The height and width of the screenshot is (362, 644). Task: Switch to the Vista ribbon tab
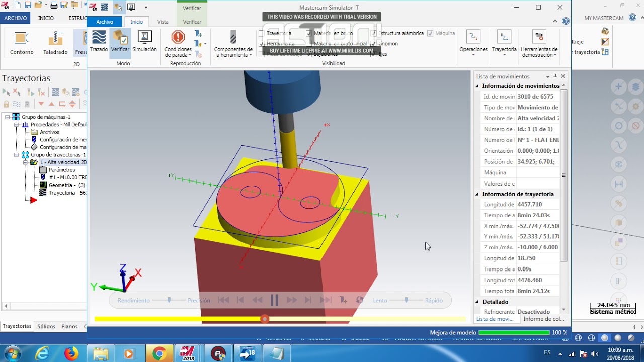click(x=163, y=22)
